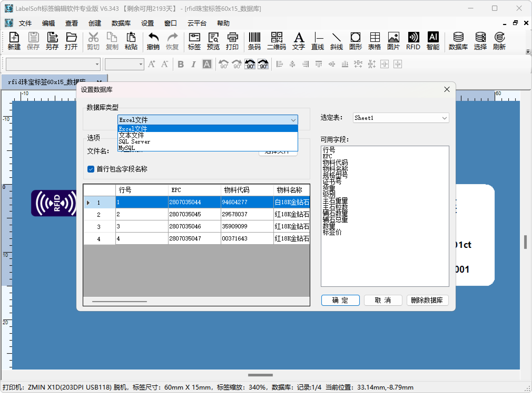Toggle 首行包含字段名称 checkbox
Image resolution: width=532 pixels, height=393 pixels.
coord(91,169)
